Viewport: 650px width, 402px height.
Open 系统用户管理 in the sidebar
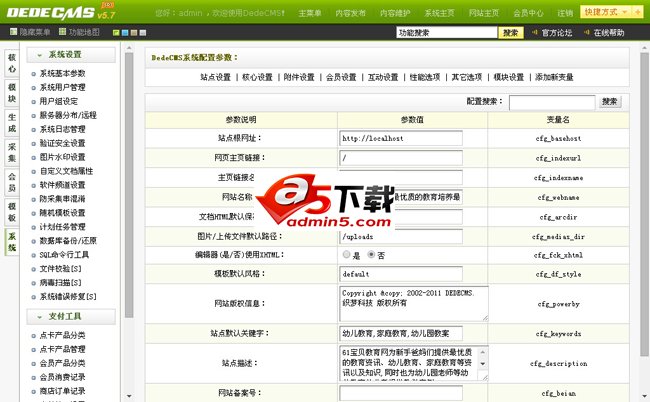tap(62, 87)
